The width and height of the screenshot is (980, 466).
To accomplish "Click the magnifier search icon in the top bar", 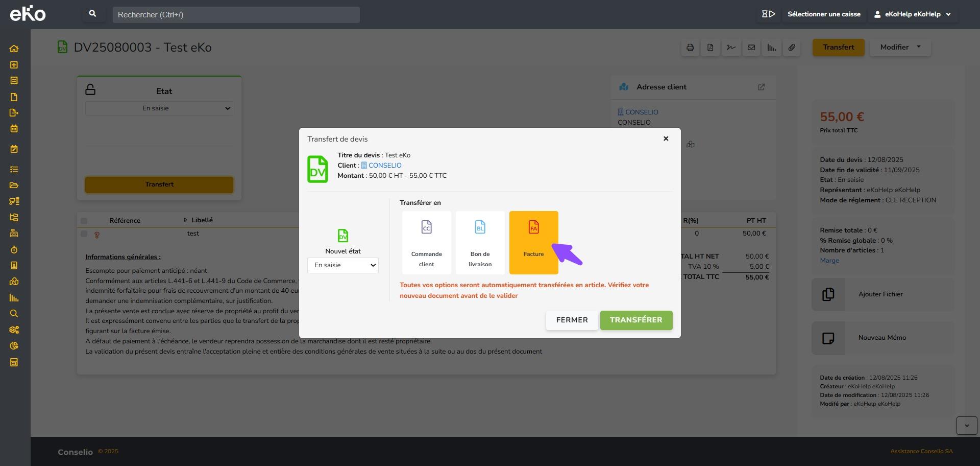I will click(92, 14).
